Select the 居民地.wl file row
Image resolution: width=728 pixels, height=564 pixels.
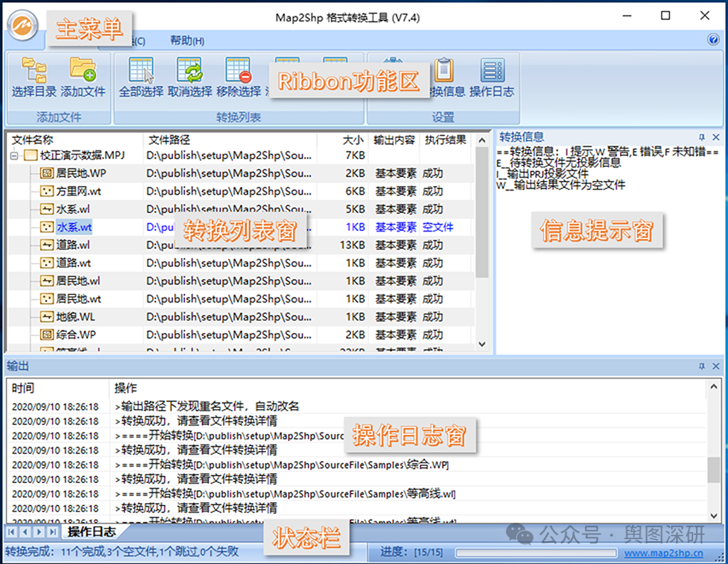pyautogui.click(x=241, y=281)
